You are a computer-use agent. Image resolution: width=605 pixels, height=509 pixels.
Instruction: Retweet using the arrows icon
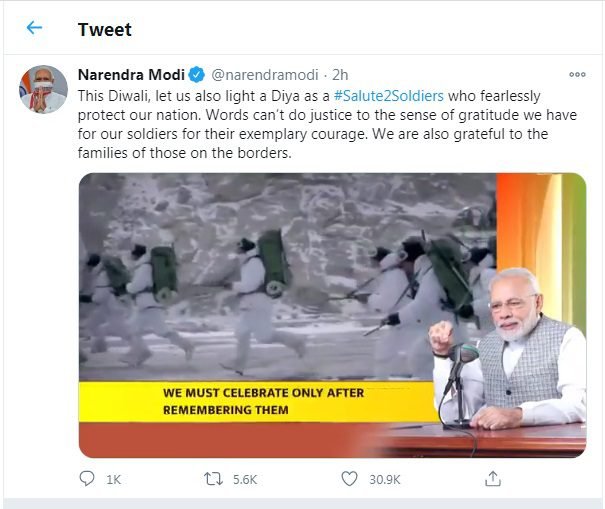212,480
